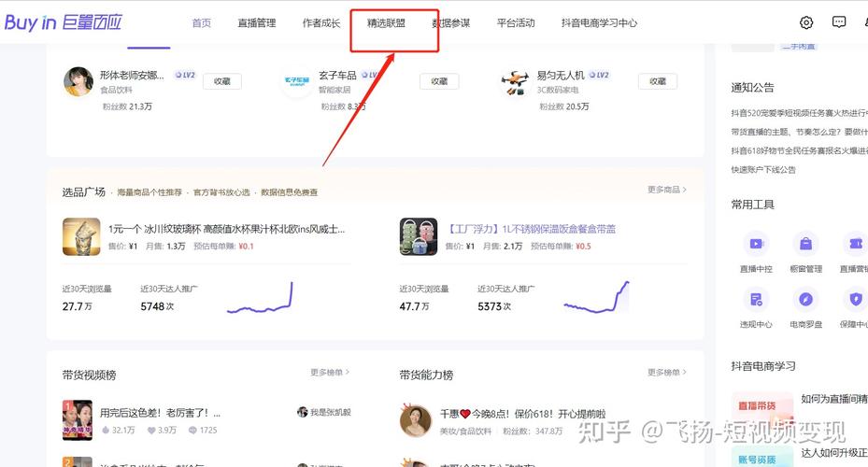Image resolution: width=868 pixels, height=467 pixels.
Task: Click 收藏 button for 玄子车品
Action: (439, 81)
